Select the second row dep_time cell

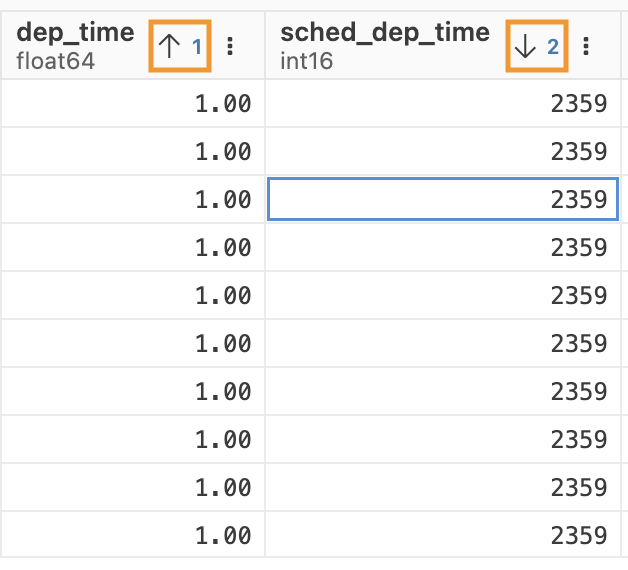(133, 151)
